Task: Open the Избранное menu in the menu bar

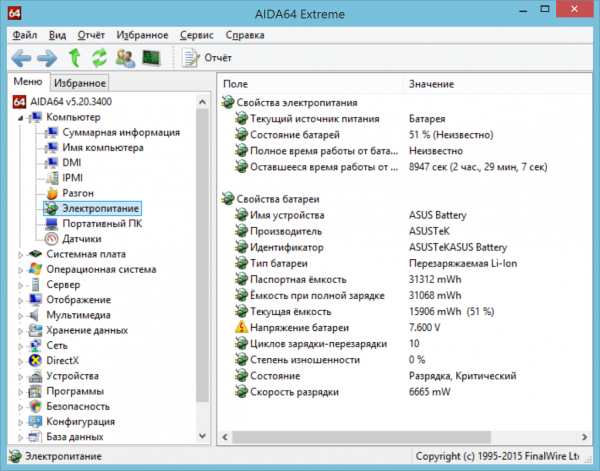Action: click(x=142, y=35)
